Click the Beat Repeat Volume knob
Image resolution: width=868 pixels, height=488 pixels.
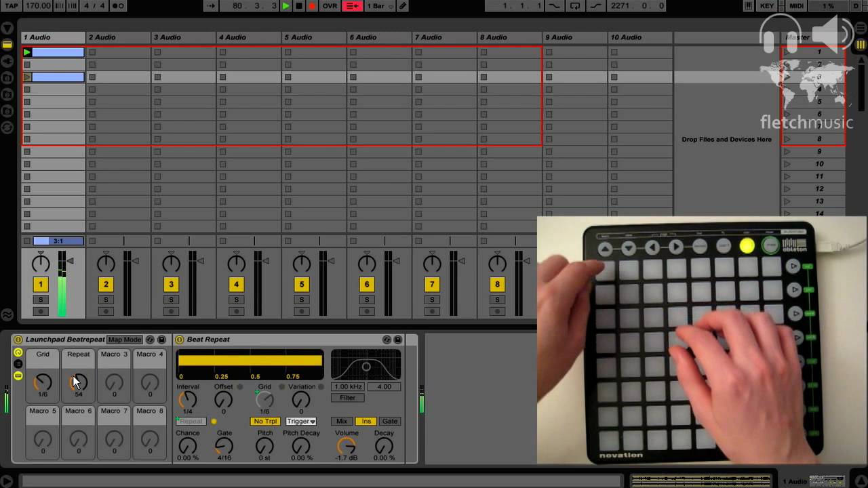[x=347, y=446]
